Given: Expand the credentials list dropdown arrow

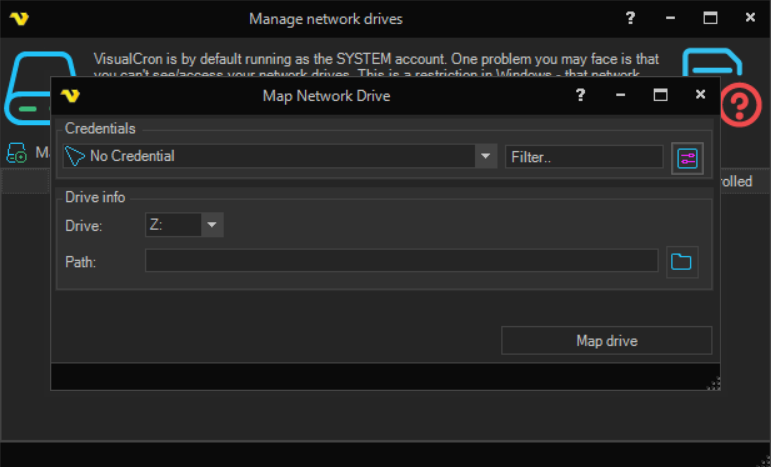Looking at the screenshot, I should coord(486,156).
